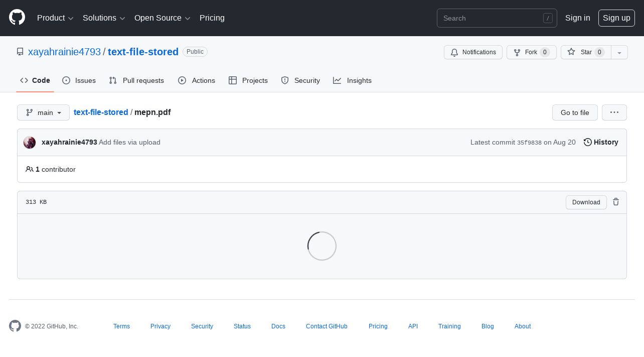Open the Solutions dropdown menu
This screenshot has width=644, height=357.
click(x=104, y=18)
